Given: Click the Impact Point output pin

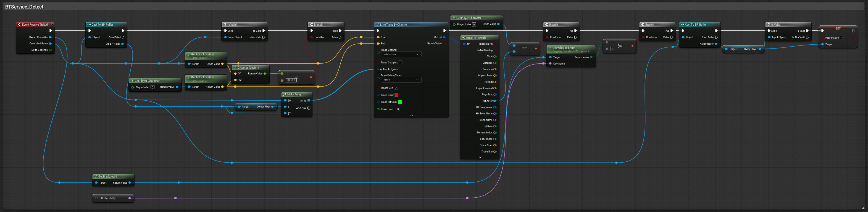Looking at the screenshot, I should coord(495,76).
